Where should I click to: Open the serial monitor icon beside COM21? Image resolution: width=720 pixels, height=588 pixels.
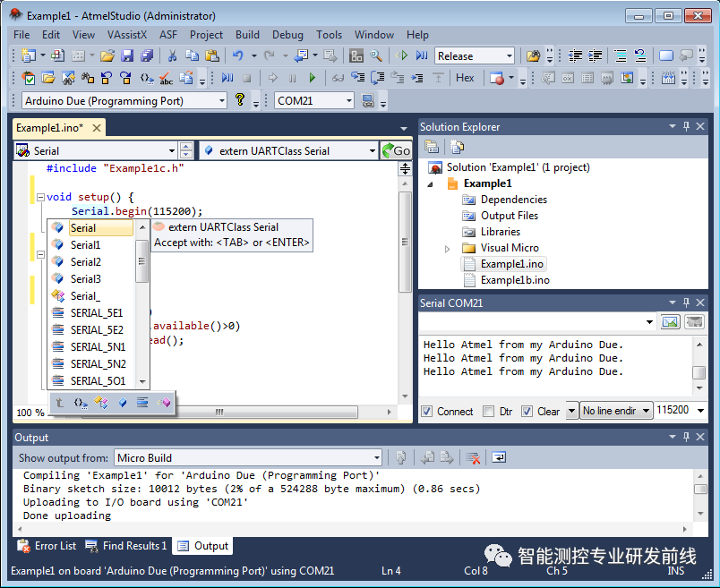click(368, 100)
